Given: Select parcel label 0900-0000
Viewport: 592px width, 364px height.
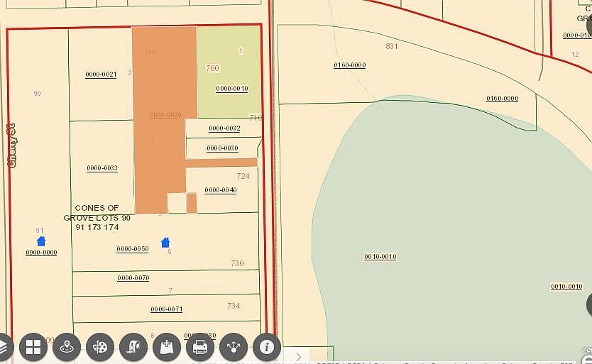Looking at the screenshot, I should 41,252.
